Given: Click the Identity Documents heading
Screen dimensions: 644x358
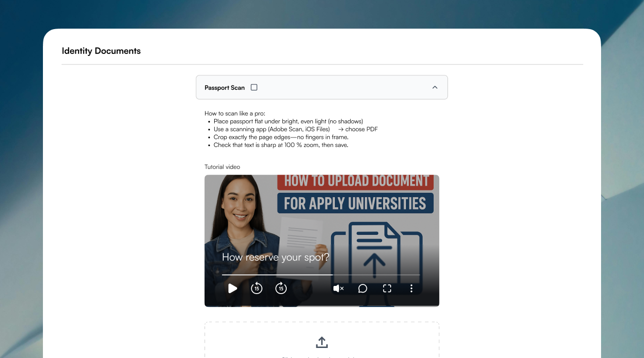Looking at the screenshot, I should click(x=101, y=51).
